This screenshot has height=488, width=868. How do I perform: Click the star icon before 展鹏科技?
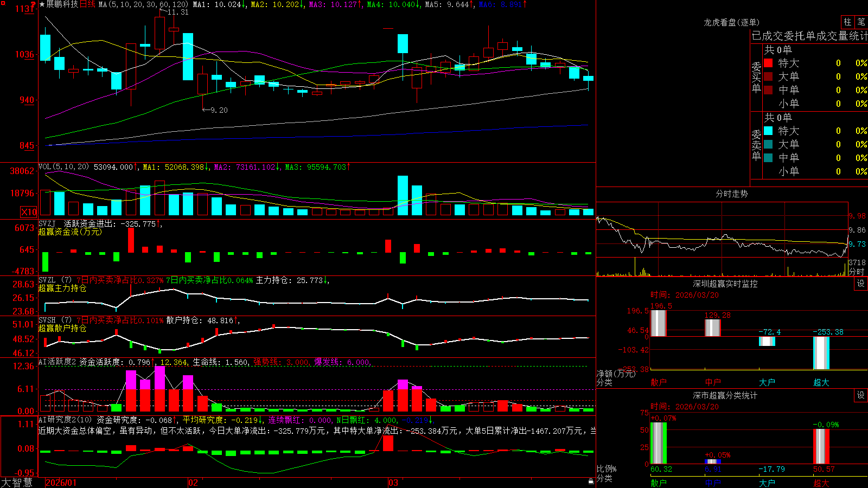pos(42,4)
